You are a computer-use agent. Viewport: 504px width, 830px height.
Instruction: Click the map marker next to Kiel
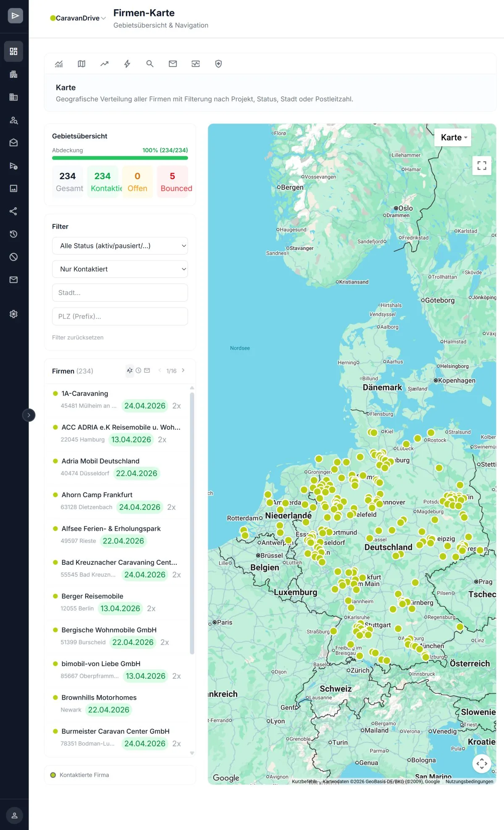click(373, 432)
